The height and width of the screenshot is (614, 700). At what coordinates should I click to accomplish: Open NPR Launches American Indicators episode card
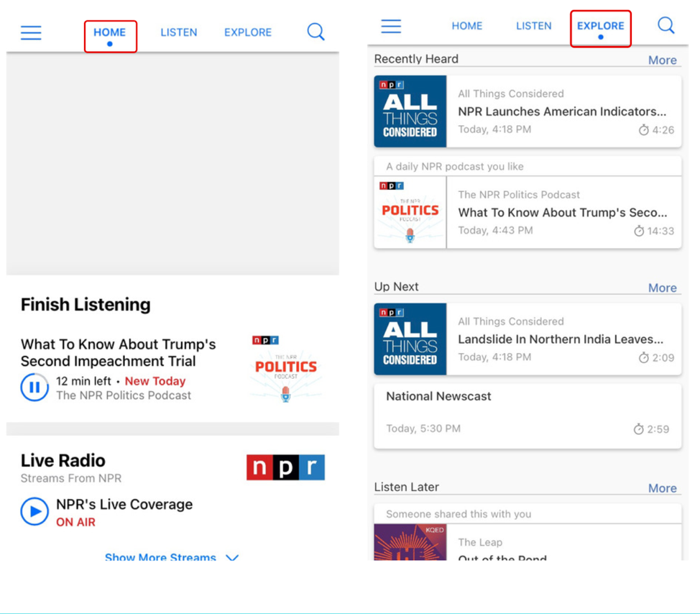(x=528, y=111)
